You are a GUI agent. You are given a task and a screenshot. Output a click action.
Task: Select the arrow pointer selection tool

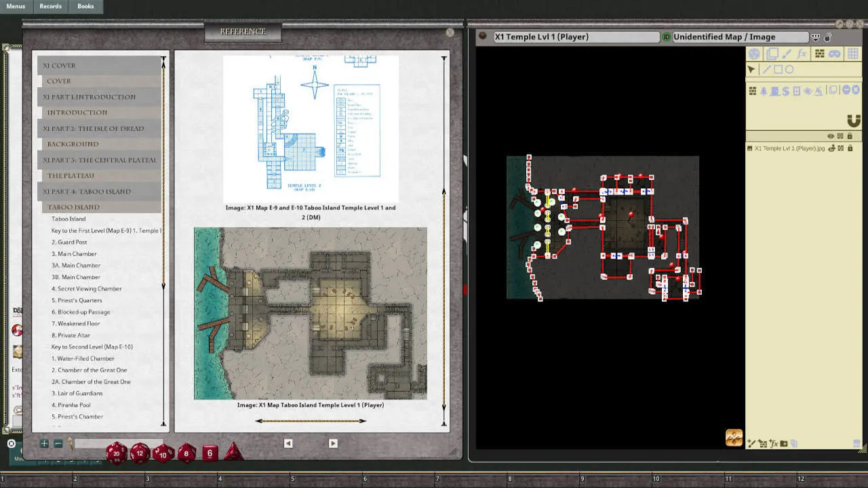tap(751, 69)
